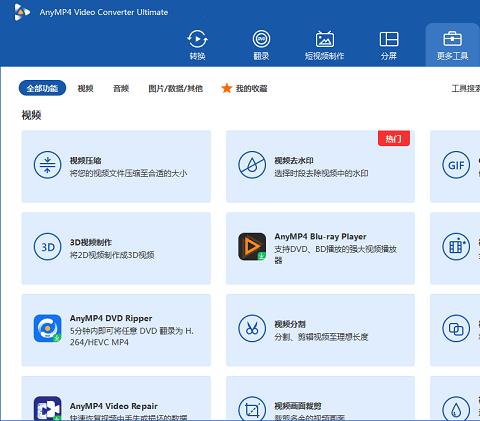The height and width of the screenshot is (421, 480).
Task: Click the overlapping squares merge icon
Action: coord(456,328)
